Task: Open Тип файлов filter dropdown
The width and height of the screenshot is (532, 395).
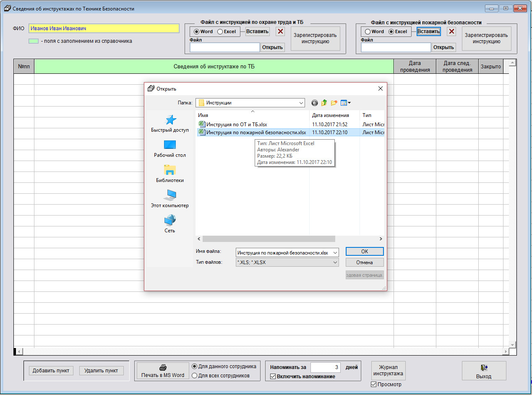Action: 334,262
